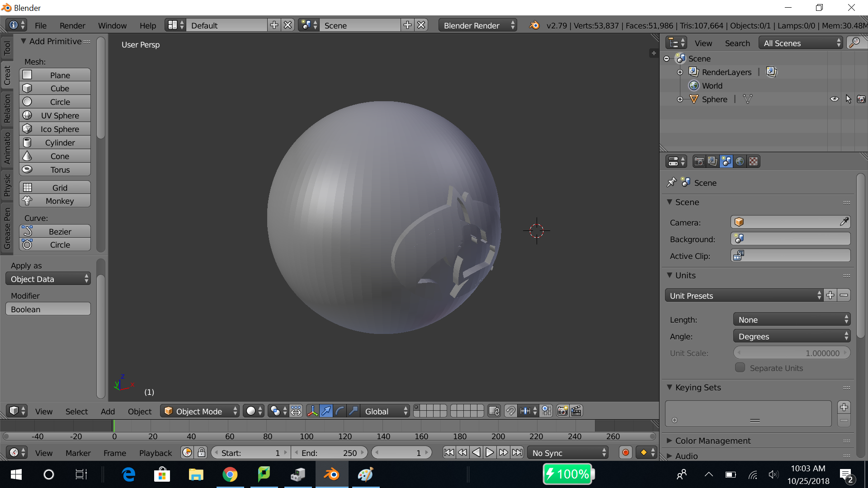Click the Unit Scale value slider
The width and height of the screenshot is (868, 488).
(791, 353)
